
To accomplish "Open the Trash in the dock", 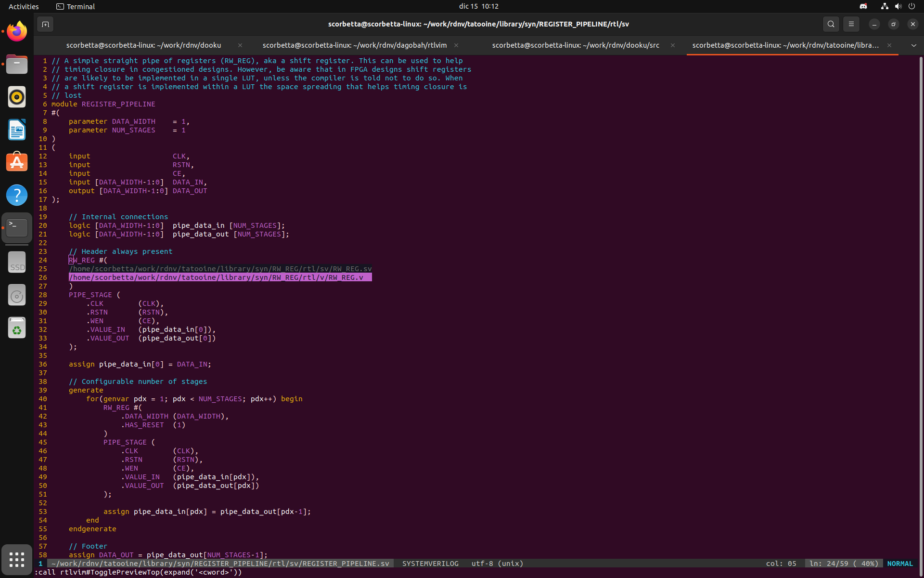I will pos(17,328).
